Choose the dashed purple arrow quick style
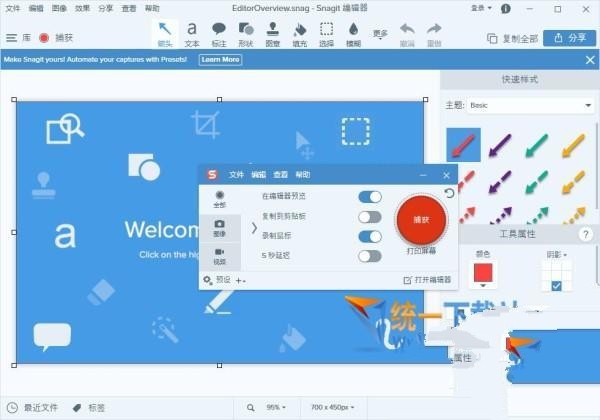This screenshot has width=600, height=420. click(x=500, y=182)
